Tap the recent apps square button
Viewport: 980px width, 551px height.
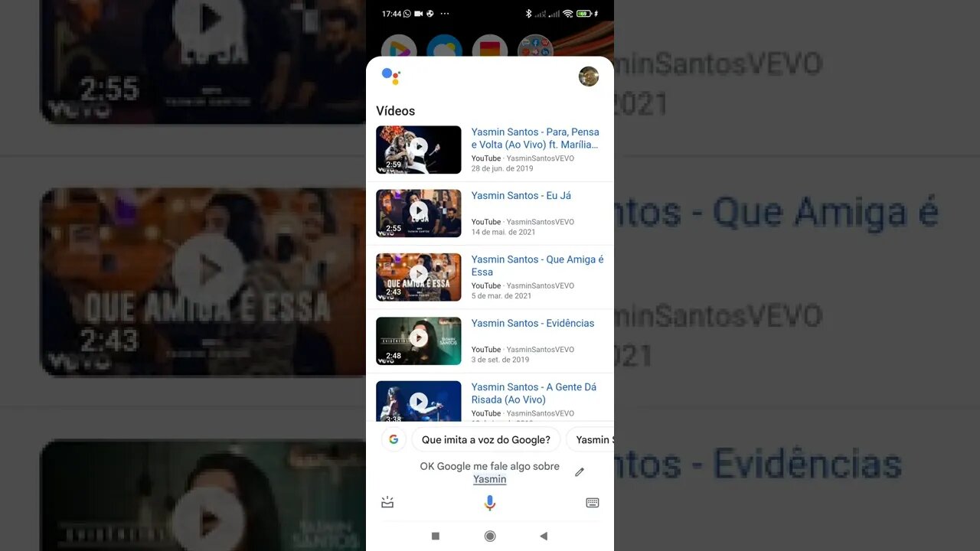(x=436, y=536)
